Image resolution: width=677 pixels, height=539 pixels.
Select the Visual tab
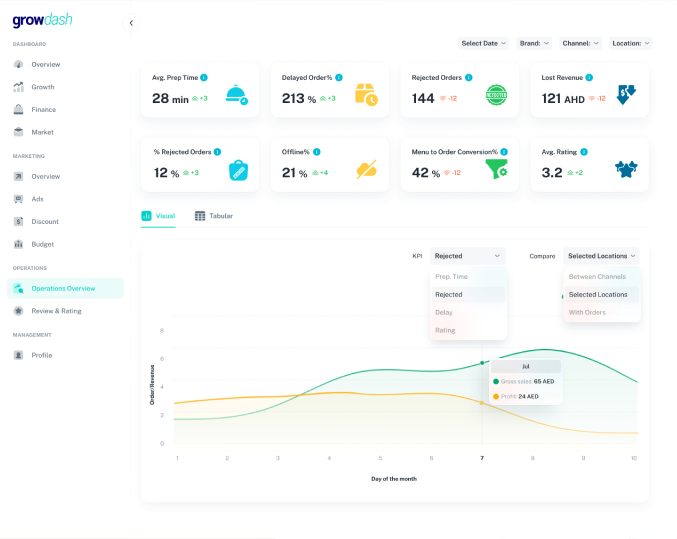(x=158, y=216)
